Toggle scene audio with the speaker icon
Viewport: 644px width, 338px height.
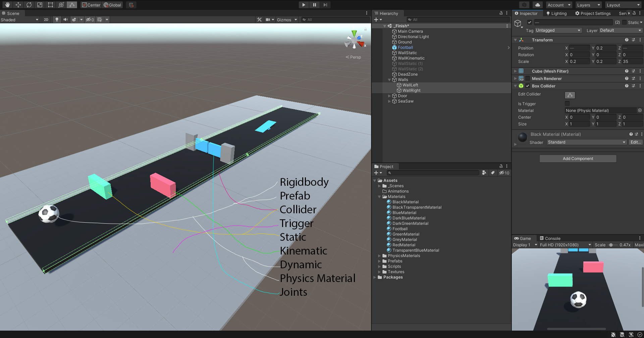click(x=65, y=19)
